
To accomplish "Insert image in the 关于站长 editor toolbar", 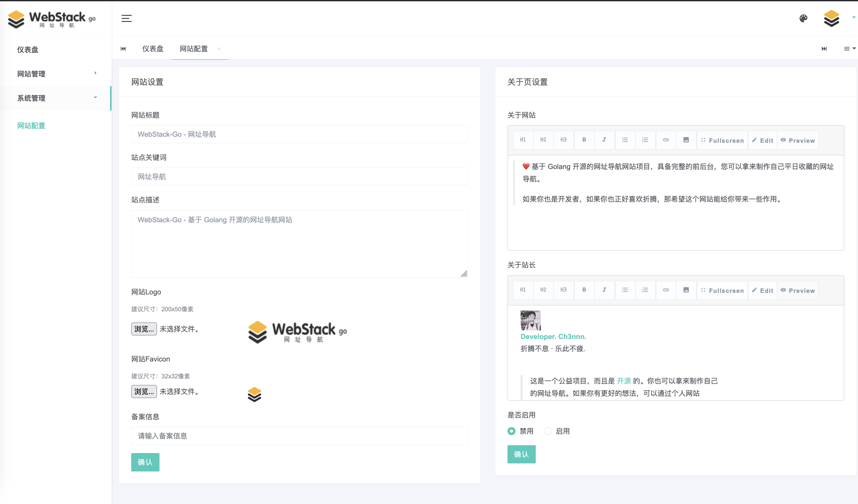I will (x=686, y=290).
